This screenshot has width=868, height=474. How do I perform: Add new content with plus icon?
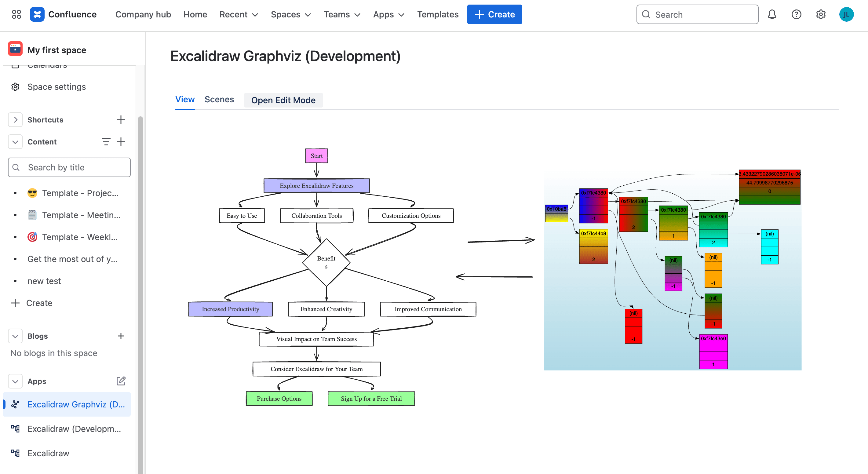point(121,142)
